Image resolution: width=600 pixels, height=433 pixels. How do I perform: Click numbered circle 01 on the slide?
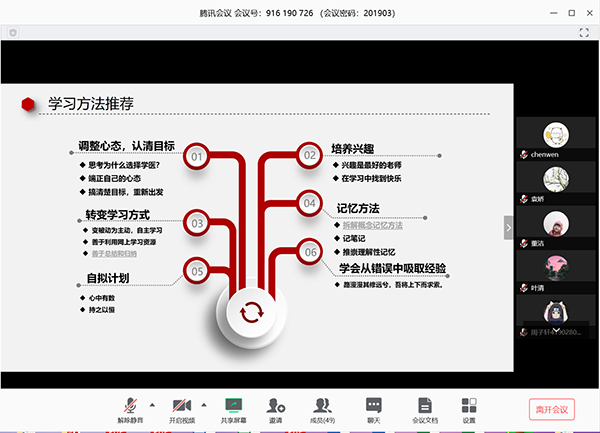[196, 156]
